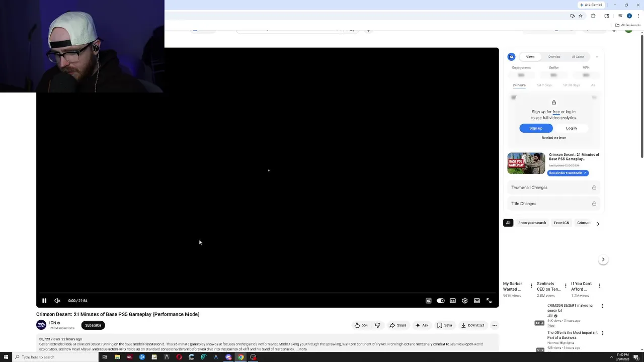
Task: Click the video progress bar
Action: pyautogui.click(x=267, y=293)
